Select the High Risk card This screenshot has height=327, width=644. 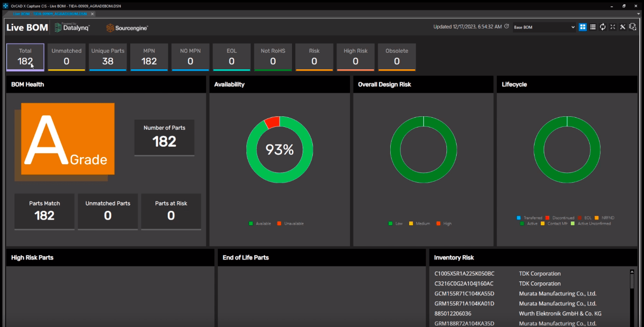[355, 57]
